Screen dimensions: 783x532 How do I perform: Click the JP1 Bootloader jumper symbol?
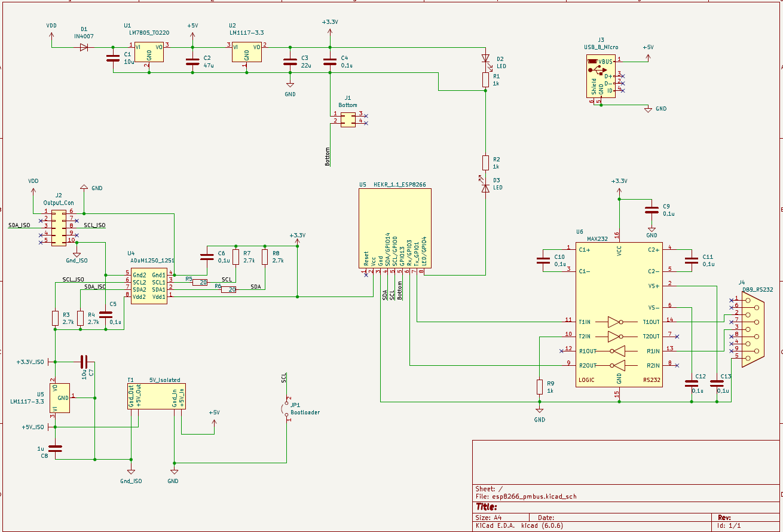286,408
